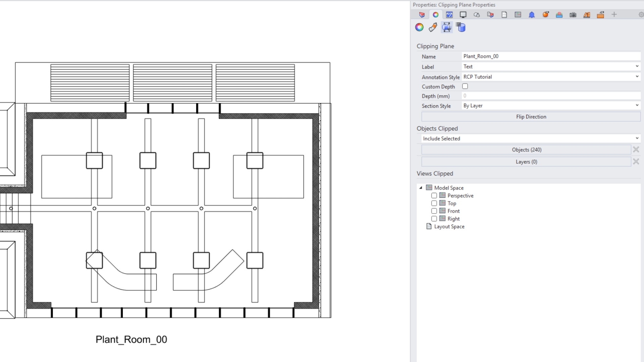Open the Snapshots camera panel tab

tap(573, 15)
